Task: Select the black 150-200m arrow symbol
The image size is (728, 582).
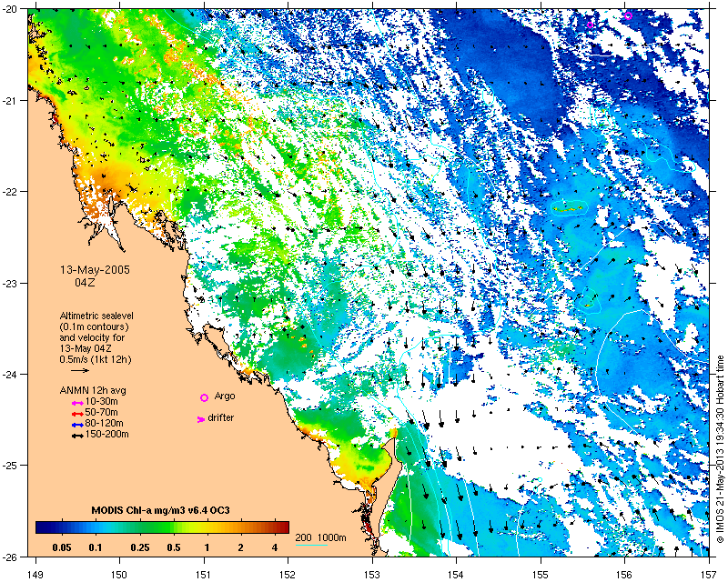Action: tap(77, 436)
